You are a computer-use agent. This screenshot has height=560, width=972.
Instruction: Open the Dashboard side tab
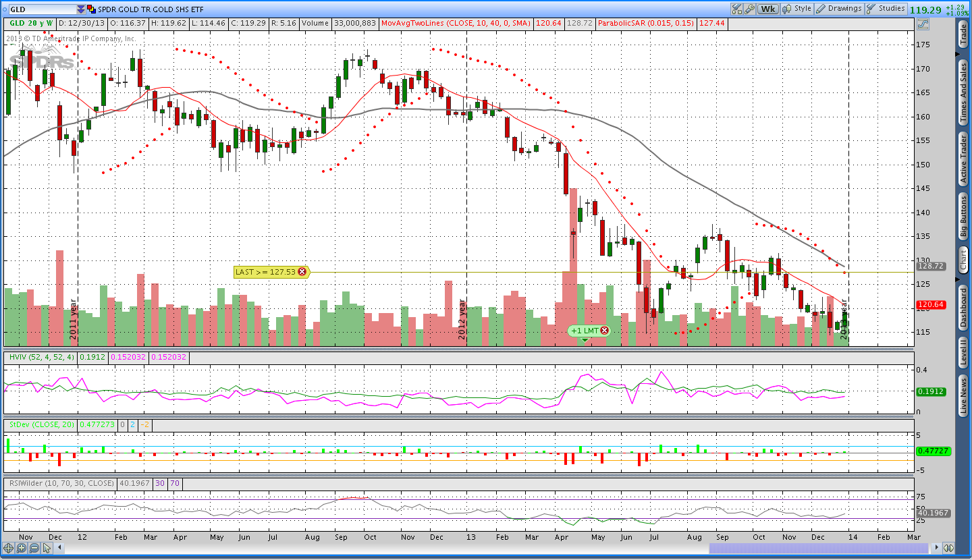click(x=963, y=308)
